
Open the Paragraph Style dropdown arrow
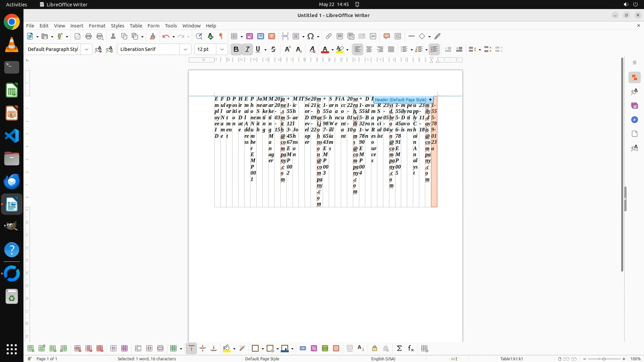point(87,49)
